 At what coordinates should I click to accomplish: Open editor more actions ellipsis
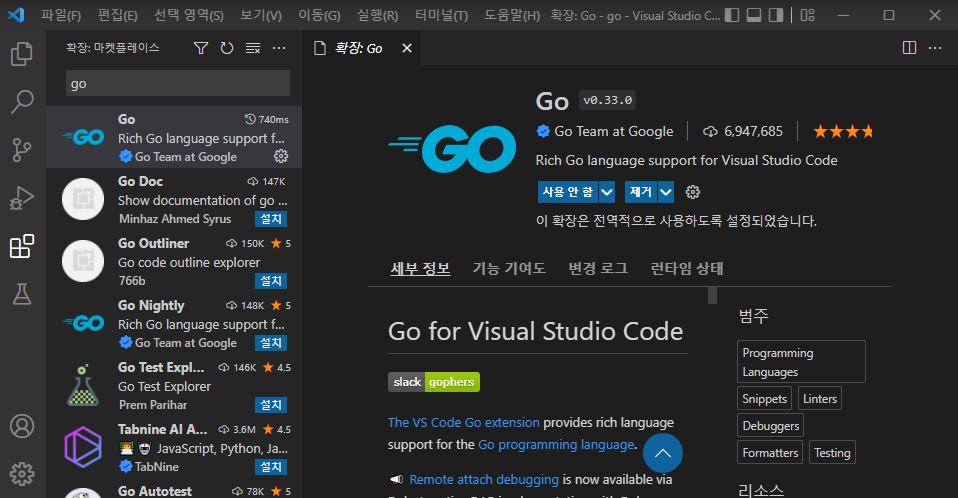click(x=935, y=48)
